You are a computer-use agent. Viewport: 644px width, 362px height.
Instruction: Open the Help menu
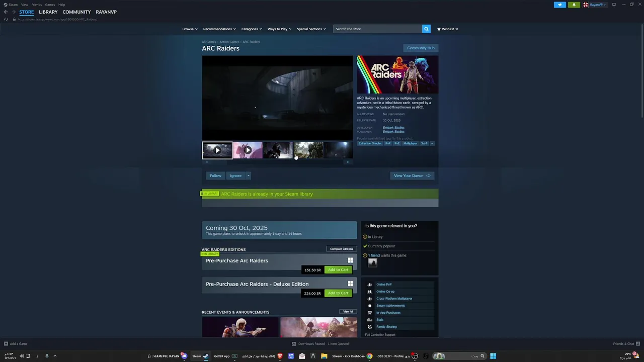pyautogui.click(x=61, y=5)
